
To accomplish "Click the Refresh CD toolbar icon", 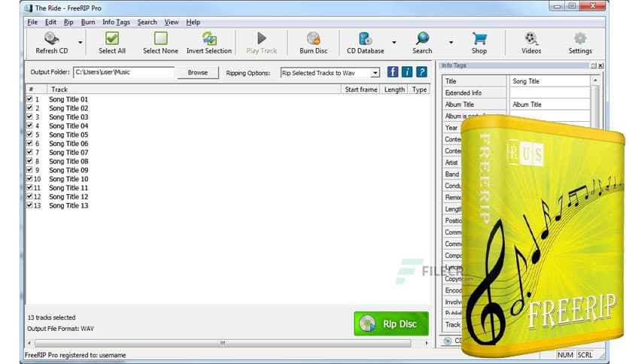I will [51, 38].
